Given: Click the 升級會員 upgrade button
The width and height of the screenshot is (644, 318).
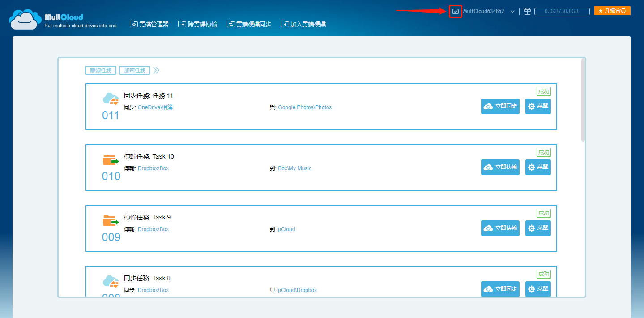Looking at the screenshot, I should tap(612, 11).
